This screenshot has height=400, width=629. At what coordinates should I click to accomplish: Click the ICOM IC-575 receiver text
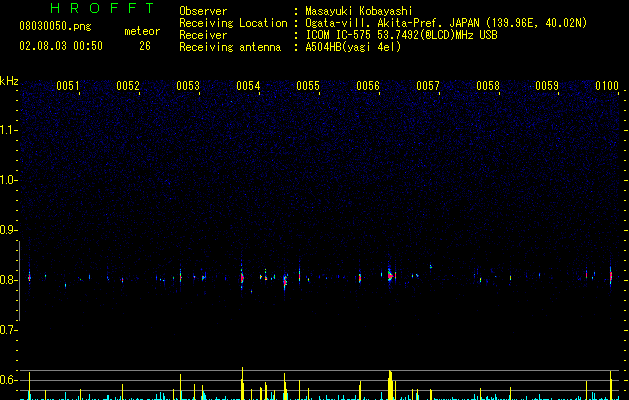click(401, 35)
